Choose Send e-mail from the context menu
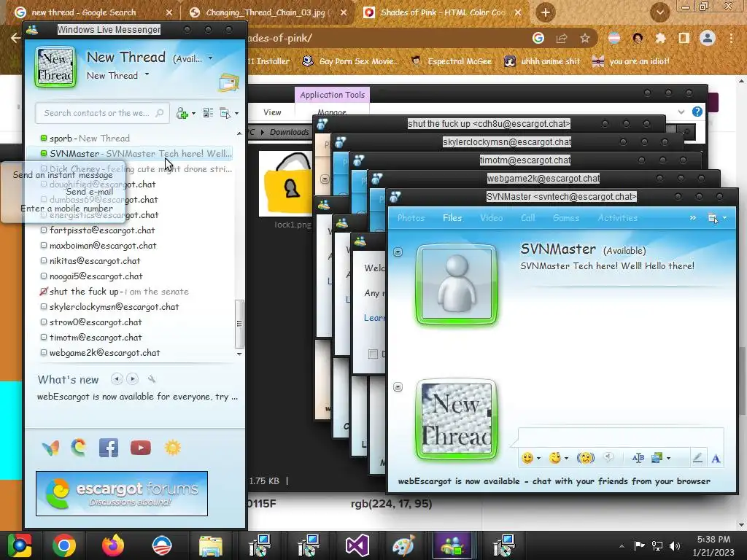This screenshot has width=747, height=560. (90, 192)
